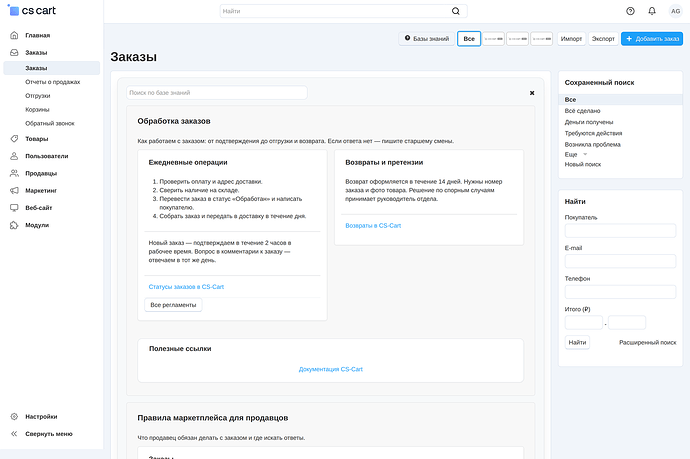Click the inbox icon next to Заказы
Viewport: 690px width, 459px height.
coord(14,52)
